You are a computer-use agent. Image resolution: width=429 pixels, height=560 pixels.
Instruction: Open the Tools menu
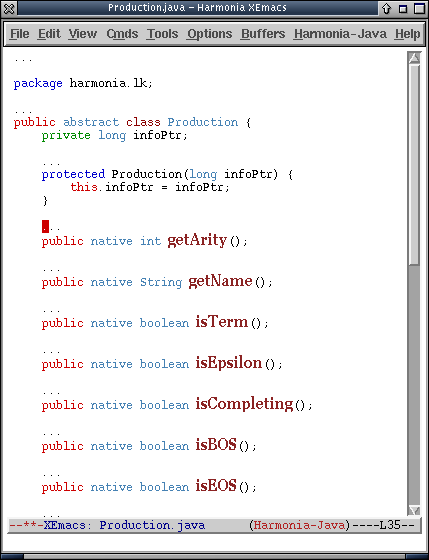pyautogui.click(x=163, y=34)
